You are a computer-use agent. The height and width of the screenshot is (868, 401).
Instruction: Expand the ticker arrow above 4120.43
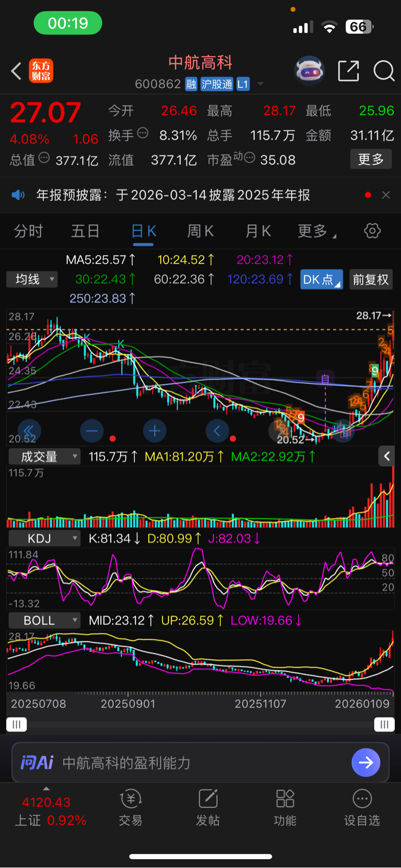(46, 789)
